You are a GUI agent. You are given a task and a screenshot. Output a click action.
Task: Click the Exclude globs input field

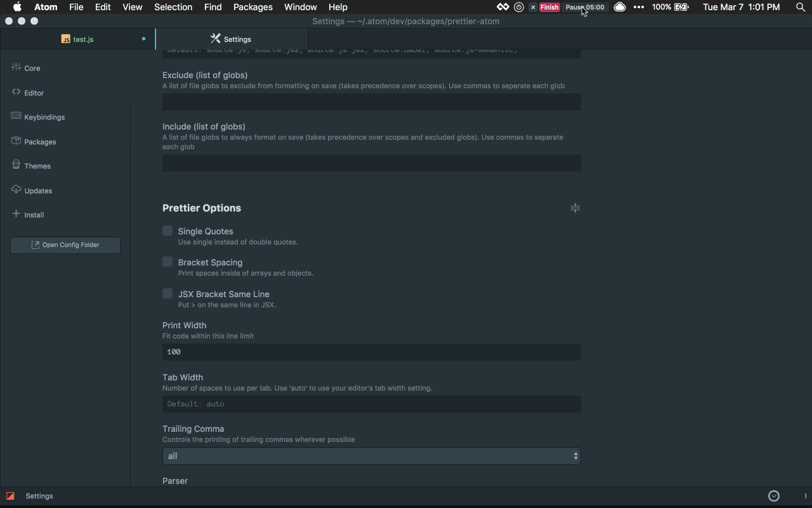click(x=372, y=102)
